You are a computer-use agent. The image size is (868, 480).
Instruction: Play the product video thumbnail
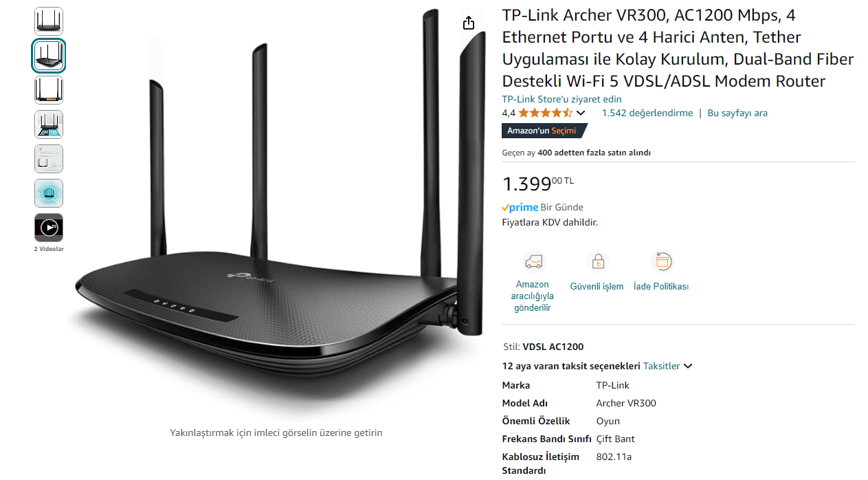coord(49,228)
